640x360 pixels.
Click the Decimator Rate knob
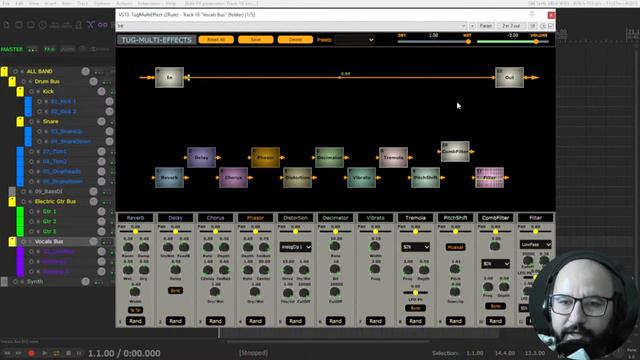point(335,246)
